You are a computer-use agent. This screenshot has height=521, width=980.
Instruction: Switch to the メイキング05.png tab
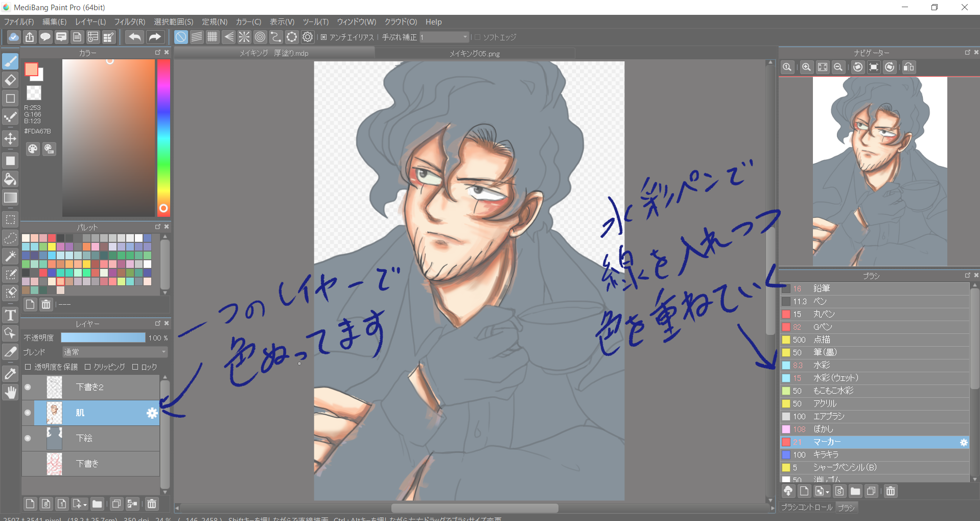[x=474, y=54]
